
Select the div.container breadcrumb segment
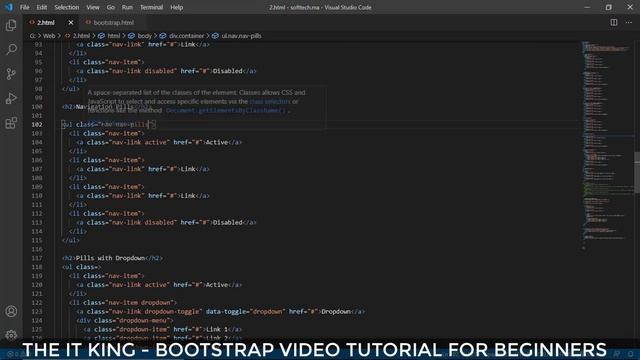[x=187, y=36]
